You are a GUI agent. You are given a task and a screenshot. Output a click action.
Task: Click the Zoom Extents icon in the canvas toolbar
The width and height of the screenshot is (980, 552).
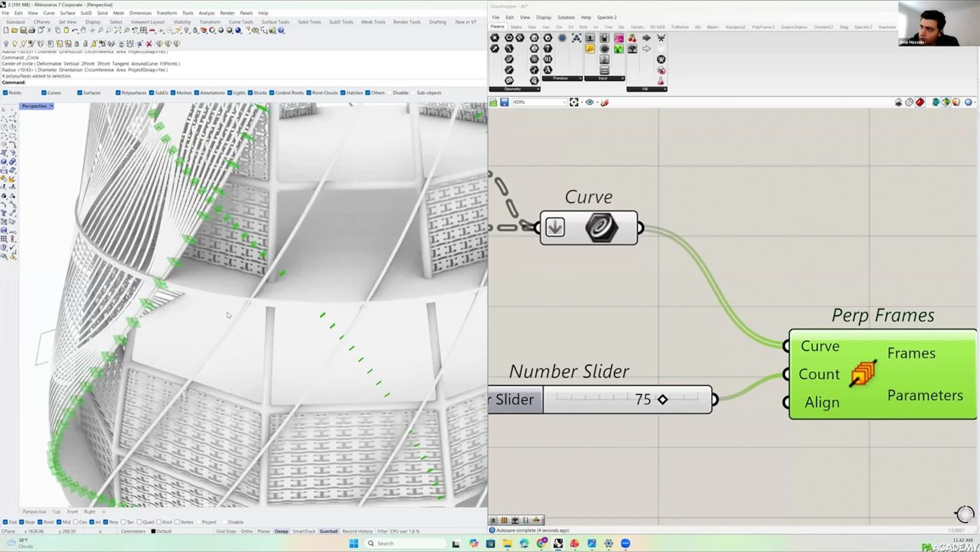click(574, 102)
